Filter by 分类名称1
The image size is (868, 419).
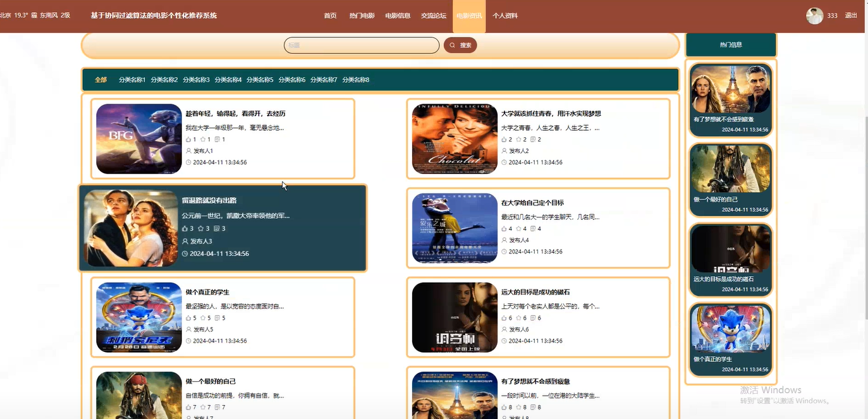point(132,80)
